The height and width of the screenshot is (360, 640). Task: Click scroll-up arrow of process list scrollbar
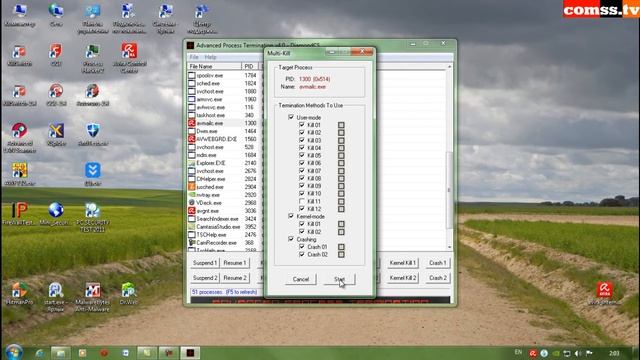point(449,67)
